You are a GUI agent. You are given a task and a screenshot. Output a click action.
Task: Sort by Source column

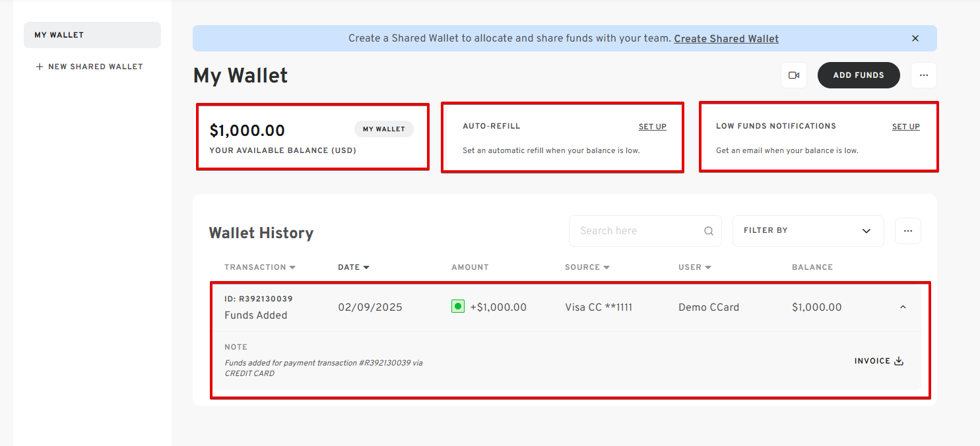(587, 267)
